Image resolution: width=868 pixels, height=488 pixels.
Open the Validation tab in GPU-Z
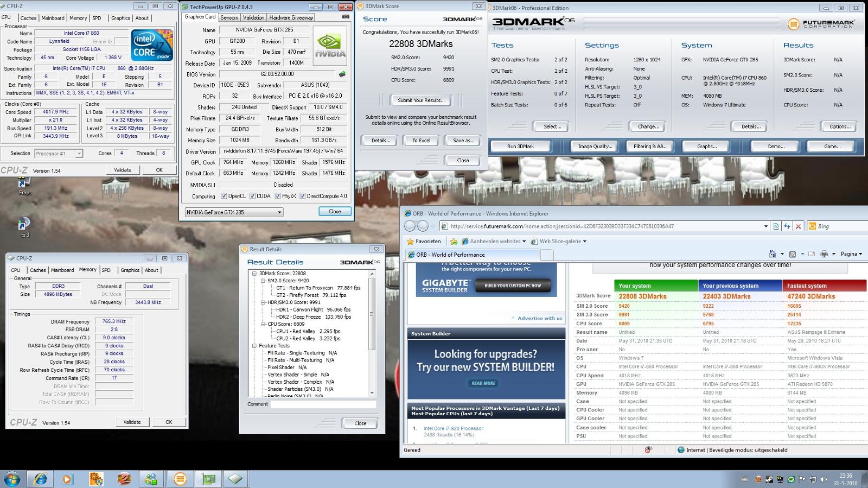[253, 17]
